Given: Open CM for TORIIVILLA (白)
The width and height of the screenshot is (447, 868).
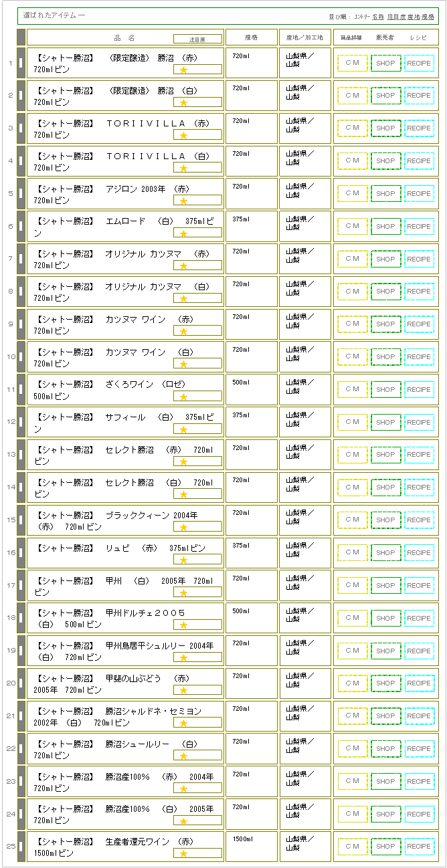Looking at the screenshot, I should (353, 160).
